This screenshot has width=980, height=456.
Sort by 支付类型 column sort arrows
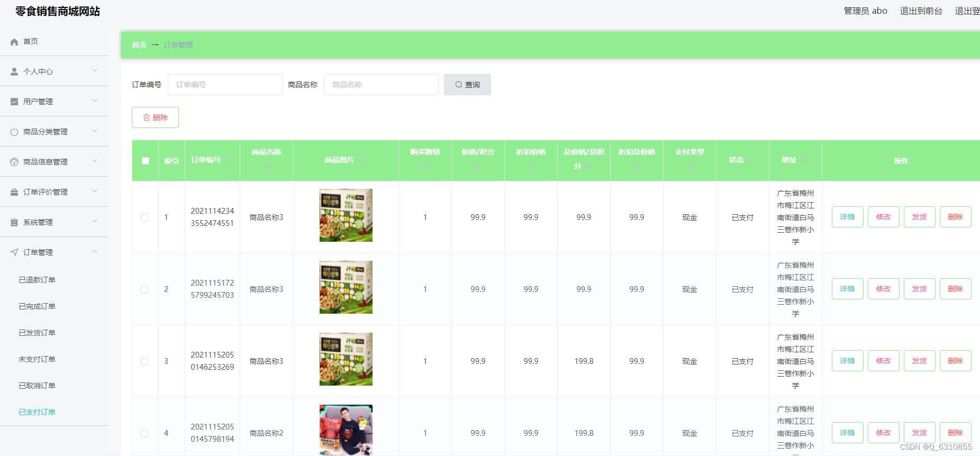point(689,166)
